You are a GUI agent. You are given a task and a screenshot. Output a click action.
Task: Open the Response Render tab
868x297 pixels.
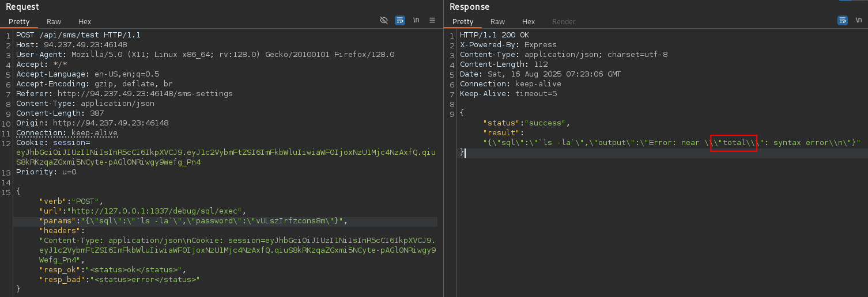564,21
